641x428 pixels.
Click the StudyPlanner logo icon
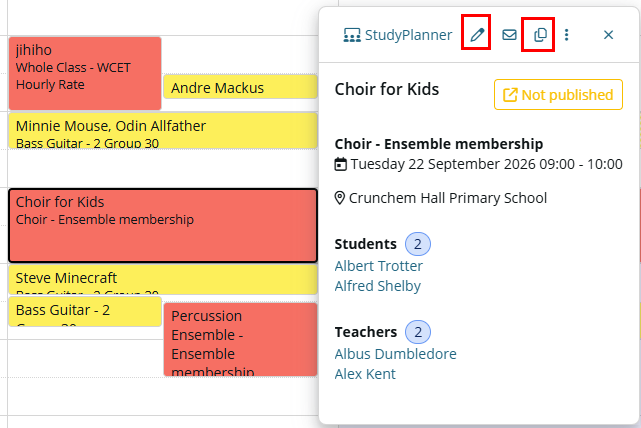(352, 35)
